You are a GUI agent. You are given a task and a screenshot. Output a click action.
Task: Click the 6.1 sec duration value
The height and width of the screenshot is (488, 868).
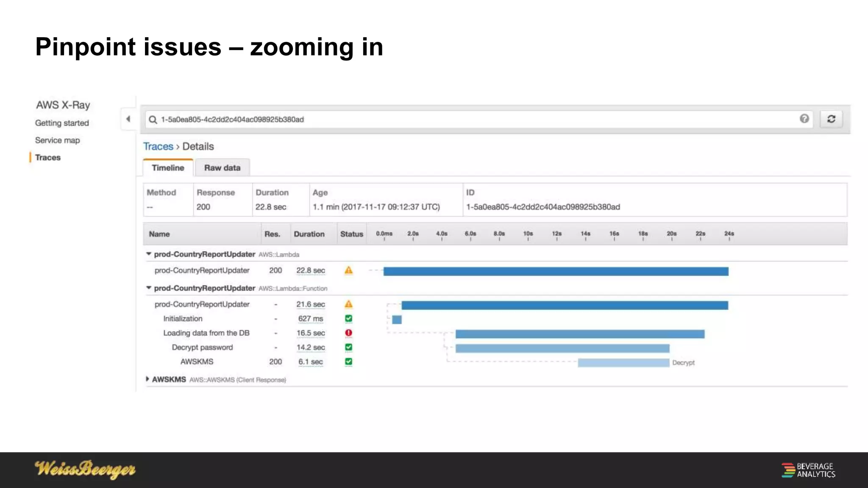(x=311, y=362)
